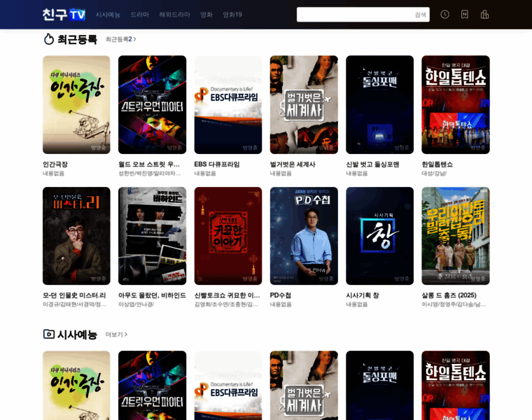Open 인간극장 poster in 최근등록

pyautogui.click(x=76, y=105)
